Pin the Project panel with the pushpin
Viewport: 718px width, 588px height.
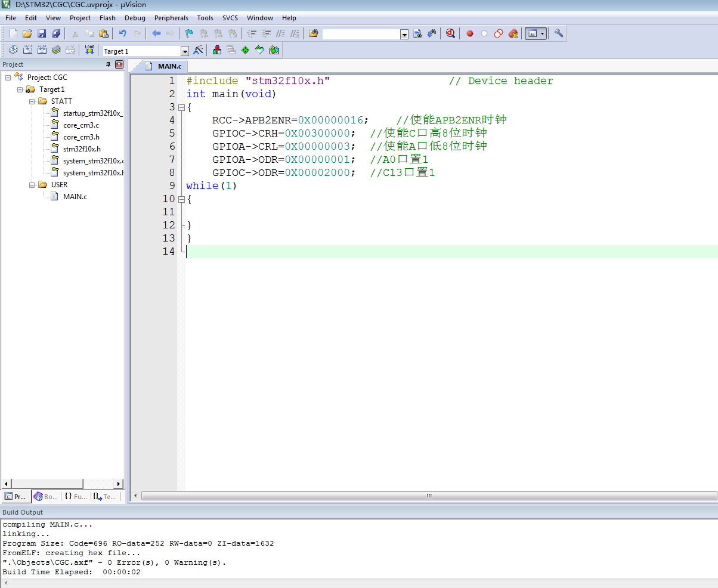(x=109, y=64)
